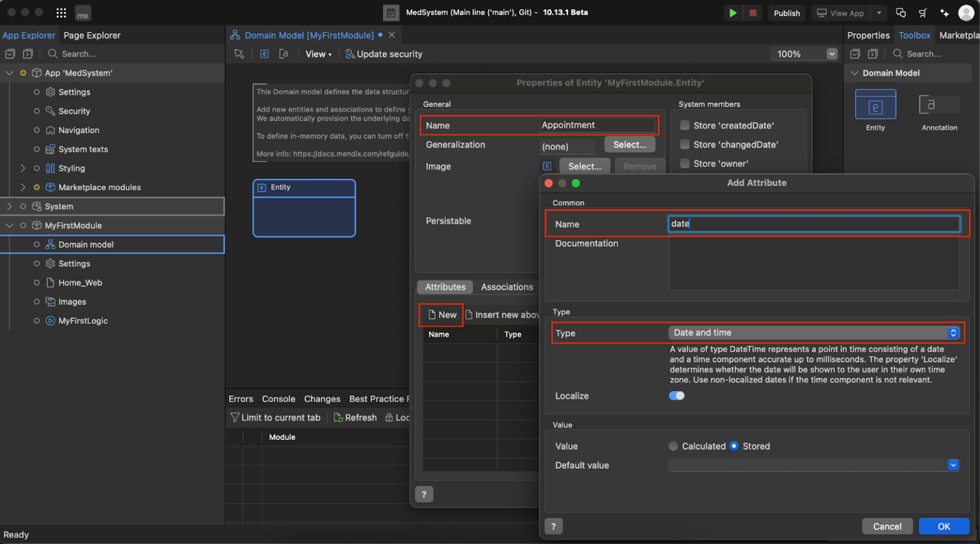Switch to the Console tab
980x544 pixels.
278,399
